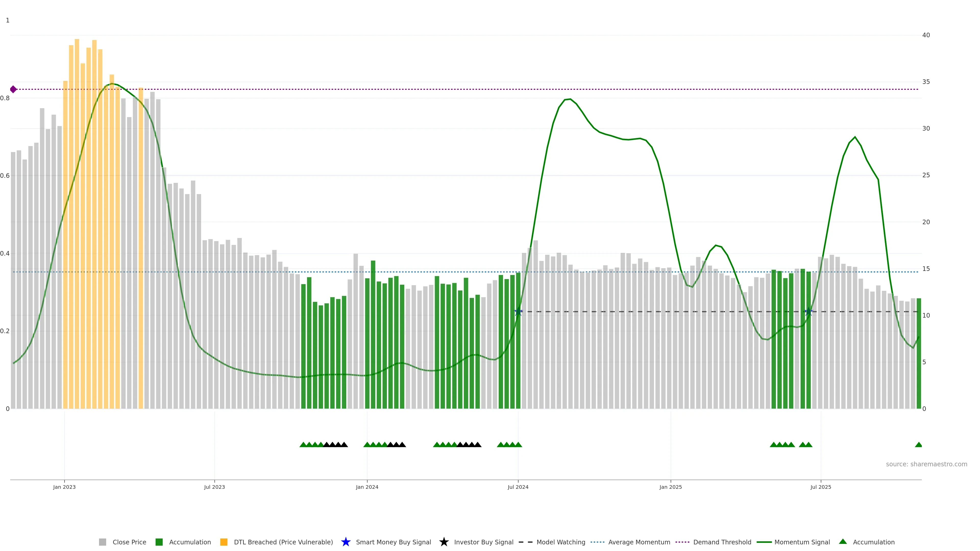Screen dimensions: 980x551
Task: Click the last green accumulation triangle at far right
Action: [918, 445]
